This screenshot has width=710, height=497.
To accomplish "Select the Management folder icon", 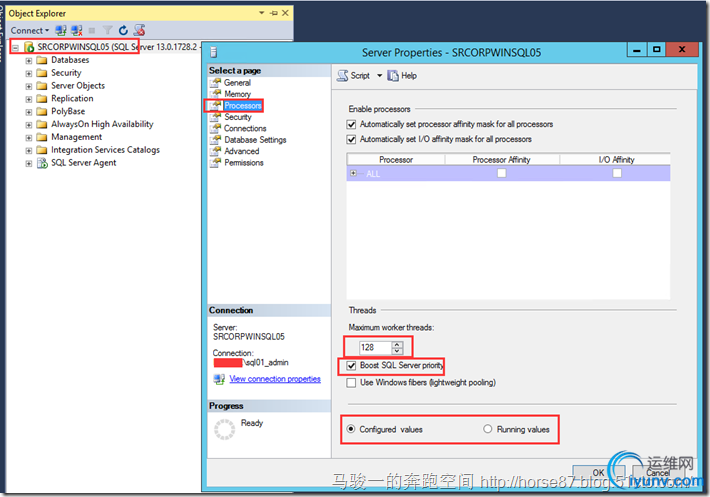I will tap(42, 137).
